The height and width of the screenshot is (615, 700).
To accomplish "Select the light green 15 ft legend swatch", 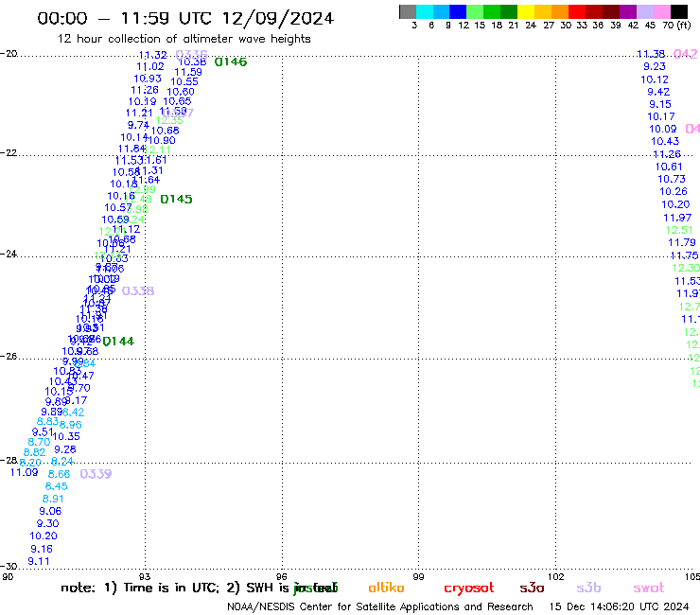I will (x=475, y=11).
